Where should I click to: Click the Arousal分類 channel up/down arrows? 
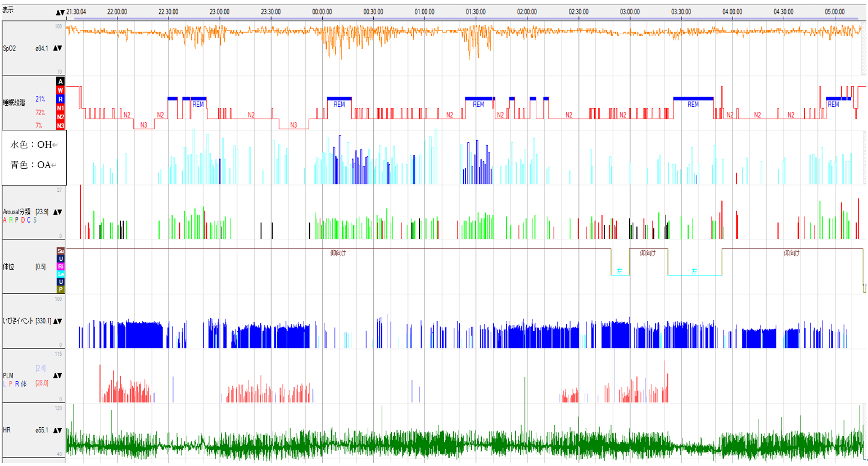click(57, 212)
